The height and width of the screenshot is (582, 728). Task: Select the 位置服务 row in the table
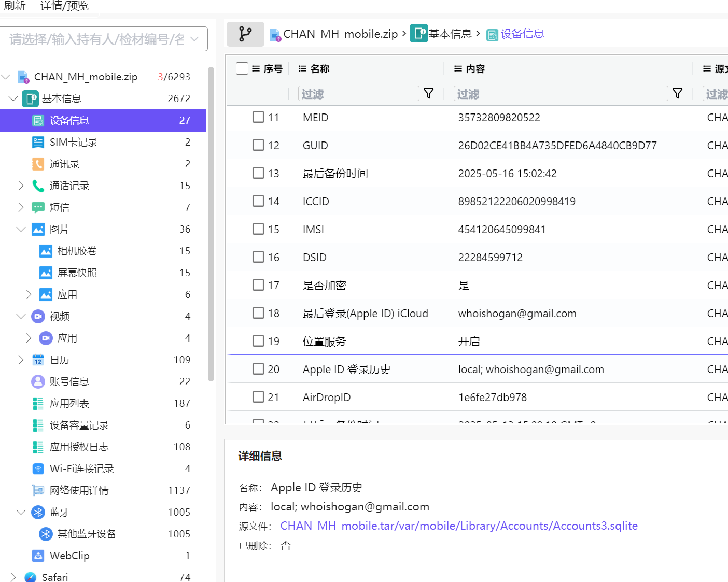(478, 341)
